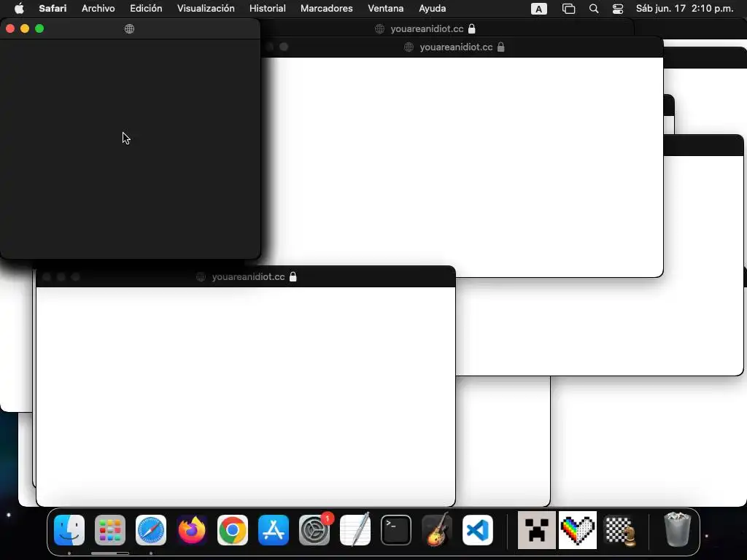Screen dimensions: 747x560
Task: Click youareanidiot.cc text in topmost background title bar
Action: (427, 28)
